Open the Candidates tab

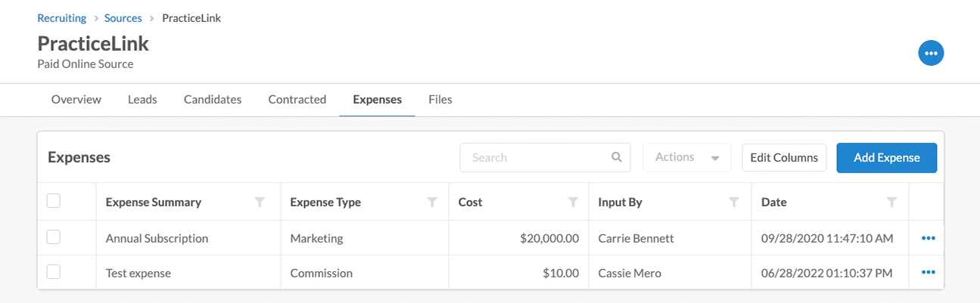213,99
